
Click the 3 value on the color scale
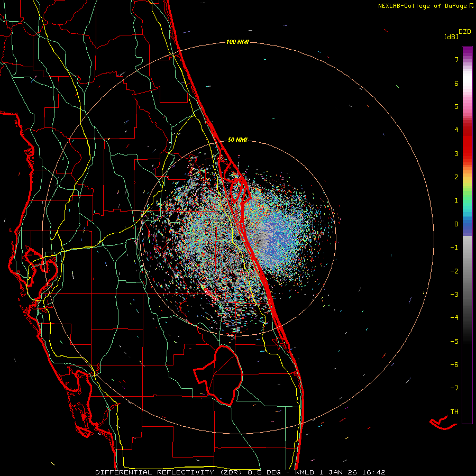[456, 153]
